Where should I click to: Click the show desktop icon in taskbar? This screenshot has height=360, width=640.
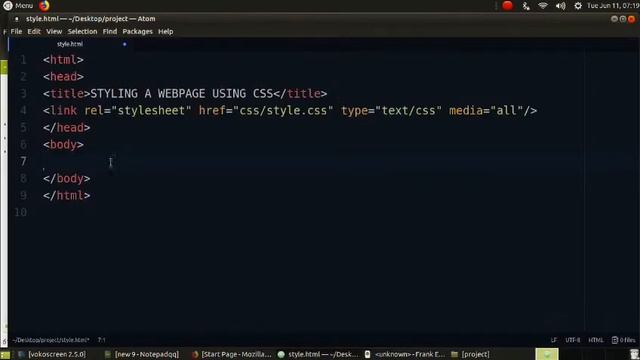[5, 354]
